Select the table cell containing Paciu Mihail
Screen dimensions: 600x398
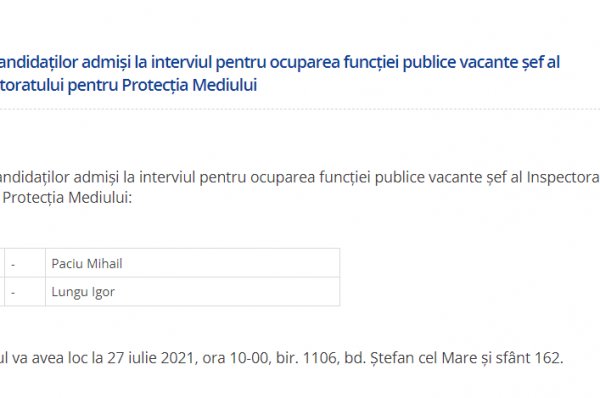pyautogui.click(x=192, y=263)
